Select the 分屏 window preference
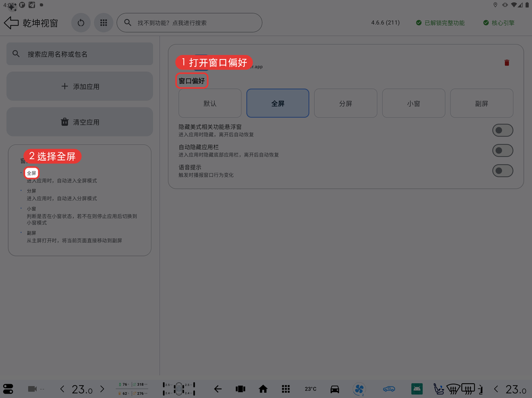This screenshot has width=532, height=398. pos(346,103)
